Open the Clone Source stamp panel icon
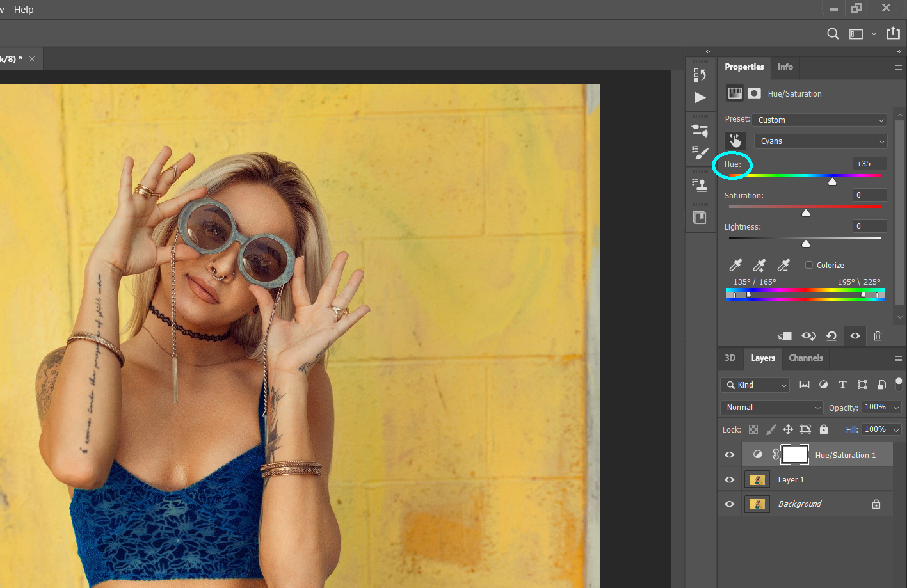907x588 pixels. (x=700, y=186)
